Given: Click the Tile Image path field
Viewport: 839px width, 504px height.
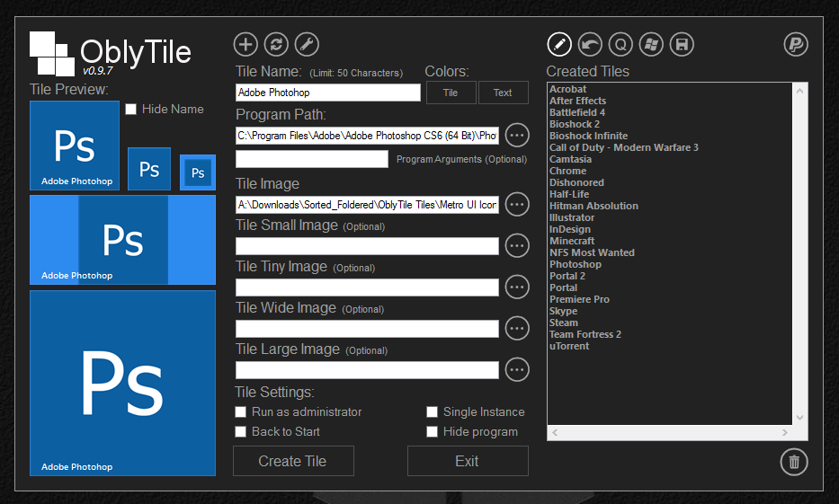Looking at the screenshot, I should (367, 205).
